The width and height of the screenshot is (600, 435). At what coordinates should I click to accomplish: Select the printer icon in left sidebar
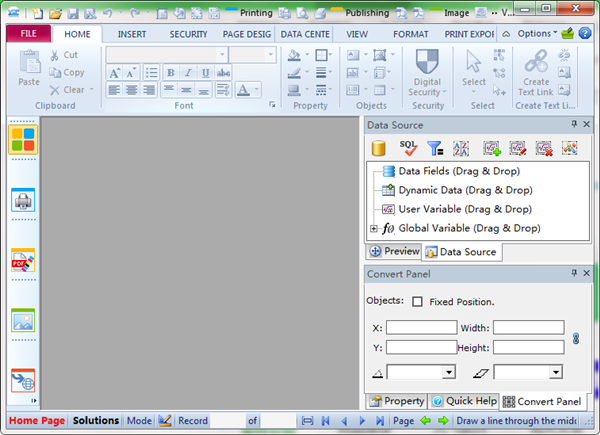(x=23, y=200)
